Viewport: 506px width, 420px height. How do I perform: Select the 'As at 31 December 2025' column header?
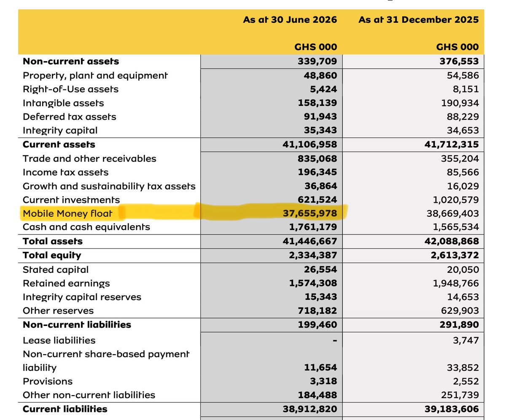[x=419, y=19]
